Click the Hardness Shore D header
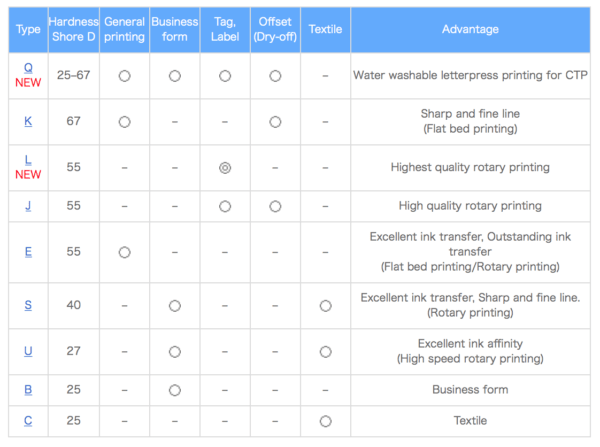 point(73,30)
